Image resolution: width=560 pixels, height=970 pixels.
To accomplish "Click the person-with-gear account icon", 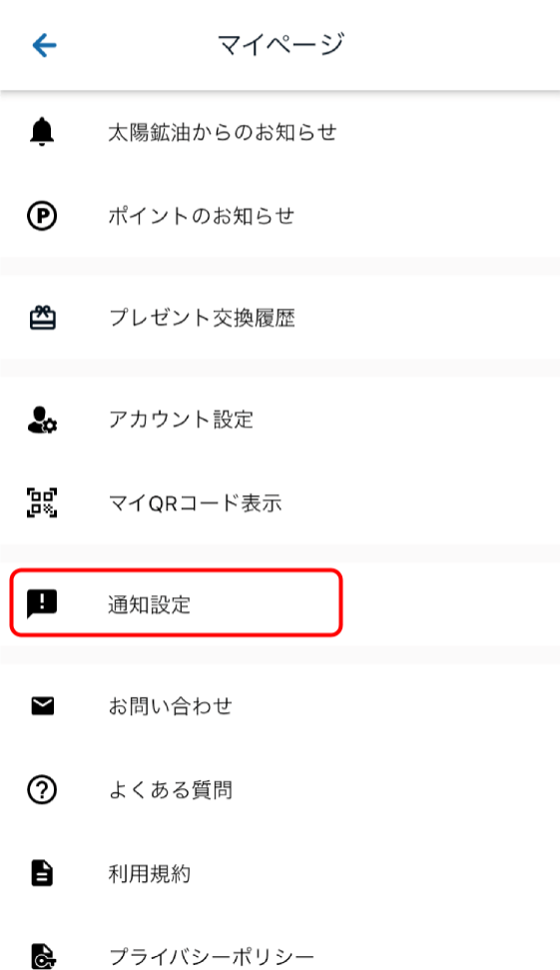I will point(42,419).
